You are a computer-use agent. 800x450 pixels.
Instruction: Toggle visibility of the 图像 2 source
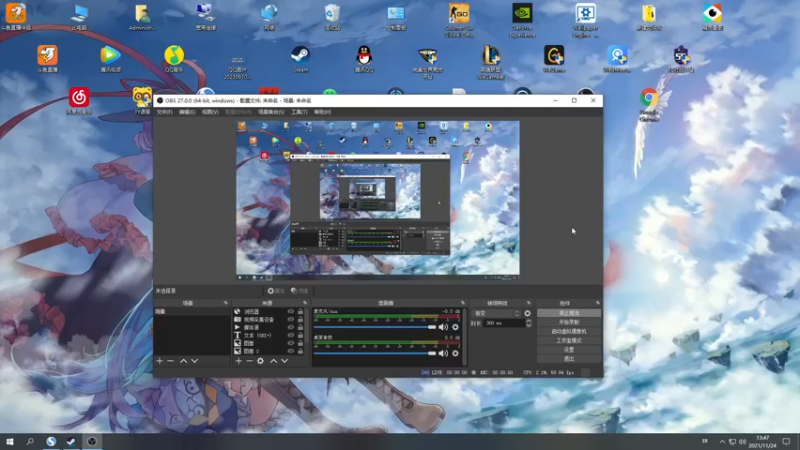291,351
